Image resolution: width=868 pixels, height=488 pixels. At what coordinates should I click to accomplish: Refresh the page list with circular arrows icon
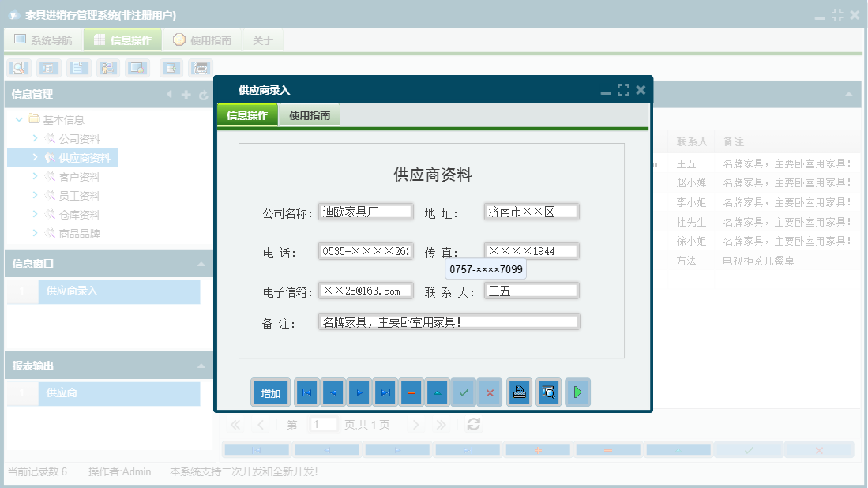pos(472,424)
